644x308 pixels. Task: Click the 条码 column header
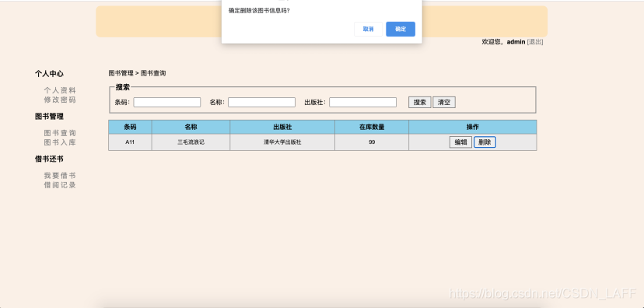pos(130,127)
